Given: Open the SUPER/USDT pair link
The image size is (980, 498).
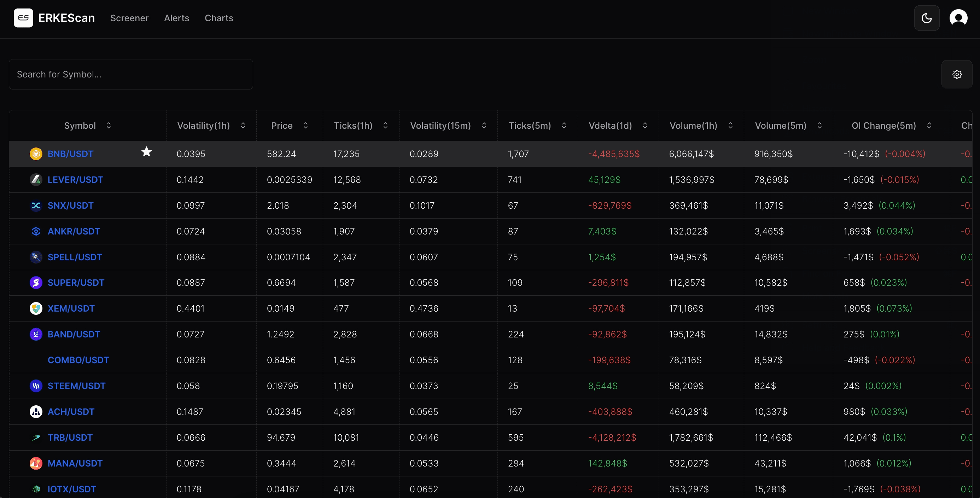Looking at the screenshot, I should pos(76,283).
